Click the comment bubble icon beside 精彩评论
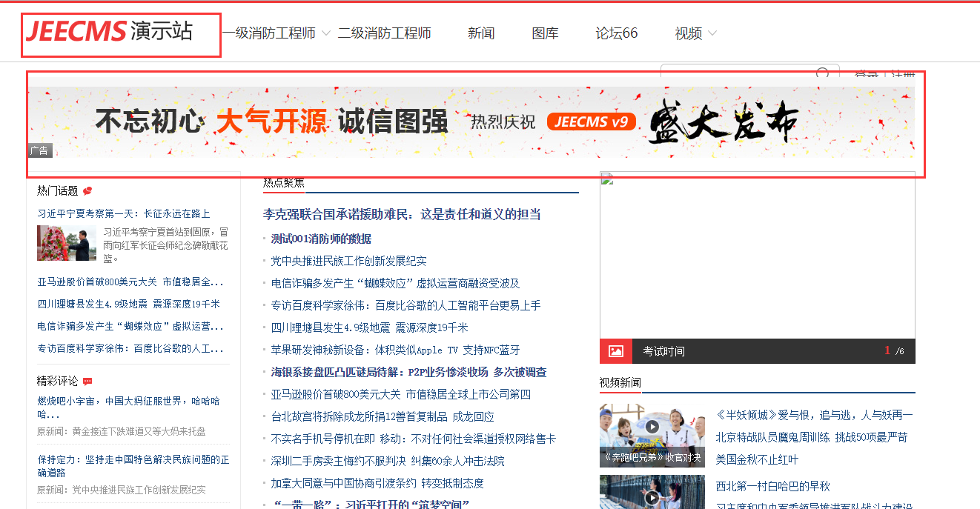The width and height of the screenshot is (980, 509). 87,382
